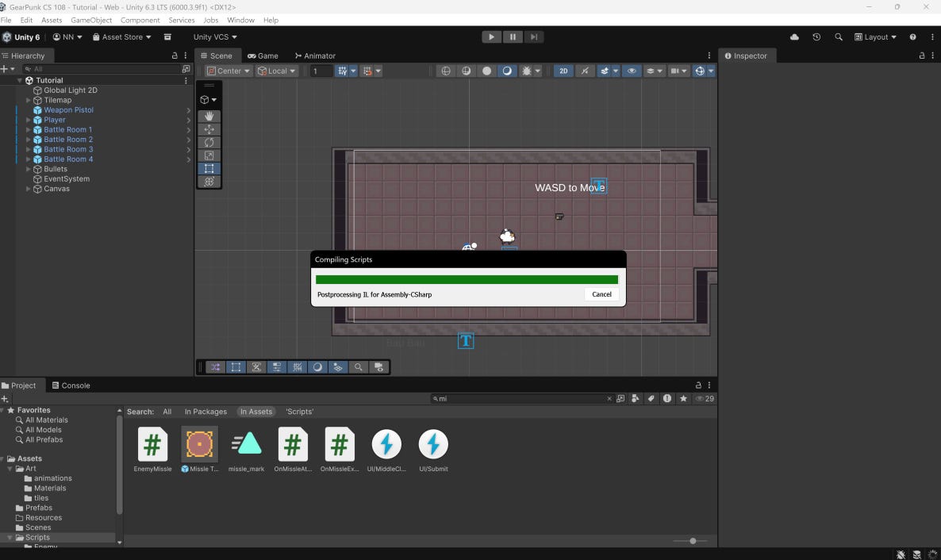This screenshot has height=560, width=941.
Task: Click the debugger bug icon in status bar
Action: [x=901, y=554]
